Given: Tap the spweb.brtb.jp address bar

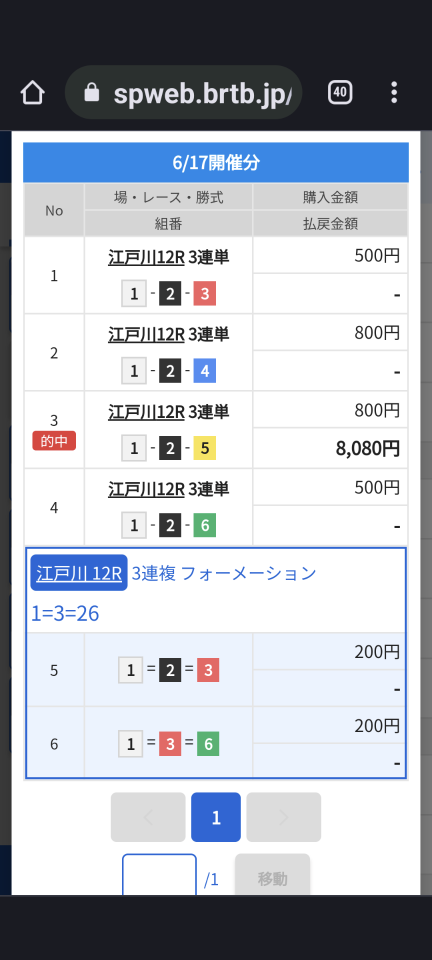Looking at the screenshot, I should [x=184, y=92].
